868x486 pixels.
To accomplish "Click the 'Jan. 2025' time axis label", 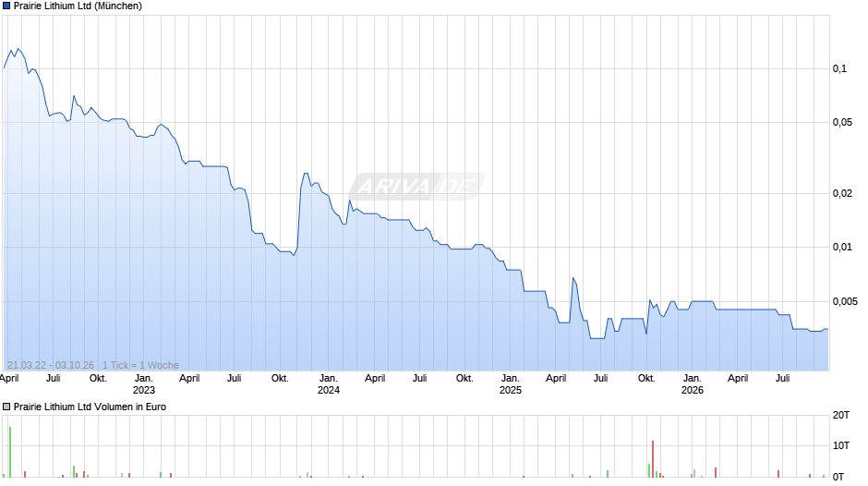I will (x=511, y=384).
